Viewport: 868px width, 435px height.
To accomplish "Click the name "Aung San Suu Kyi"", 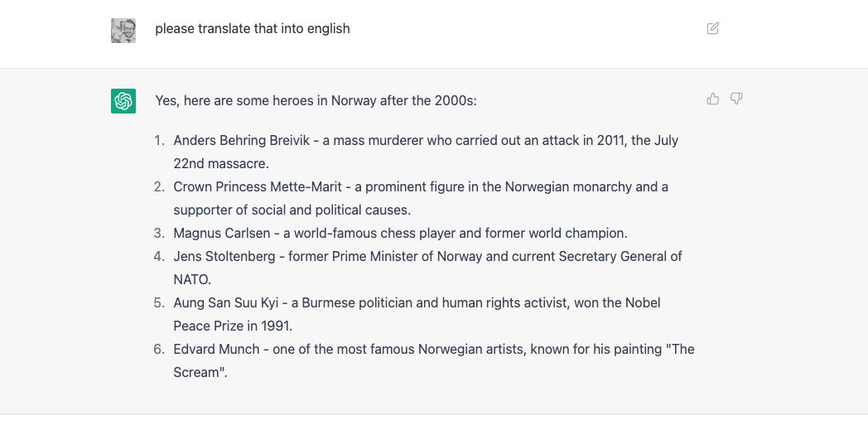I will [226, 303].
